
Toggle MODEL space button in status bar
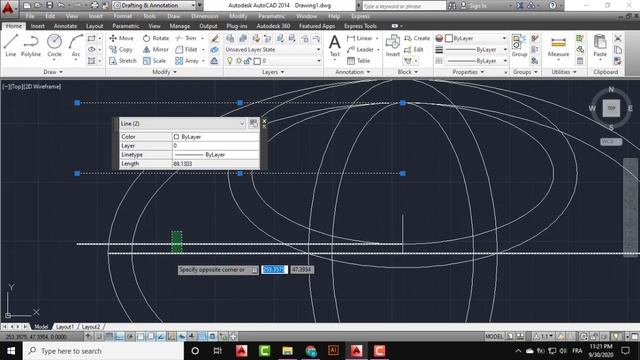click(x=494, y=336)
